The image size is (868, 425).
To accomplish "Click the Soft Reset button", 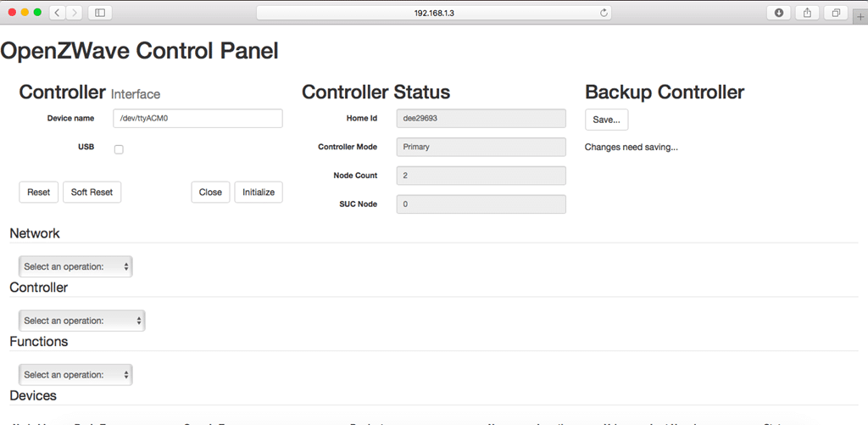I will tap(92, 193).
